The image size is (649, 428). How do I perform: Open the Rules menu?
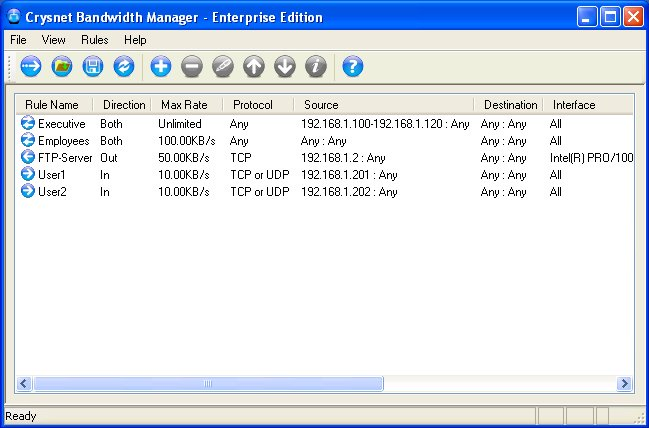click(95, 40)
